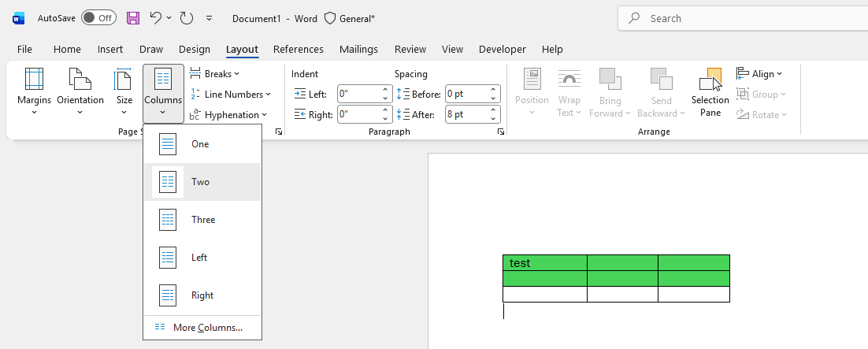Open Customize Quick Access Toolbar dropdown
Image resolution: width=868 pixels, height=349 pixels.
point(210,18)
